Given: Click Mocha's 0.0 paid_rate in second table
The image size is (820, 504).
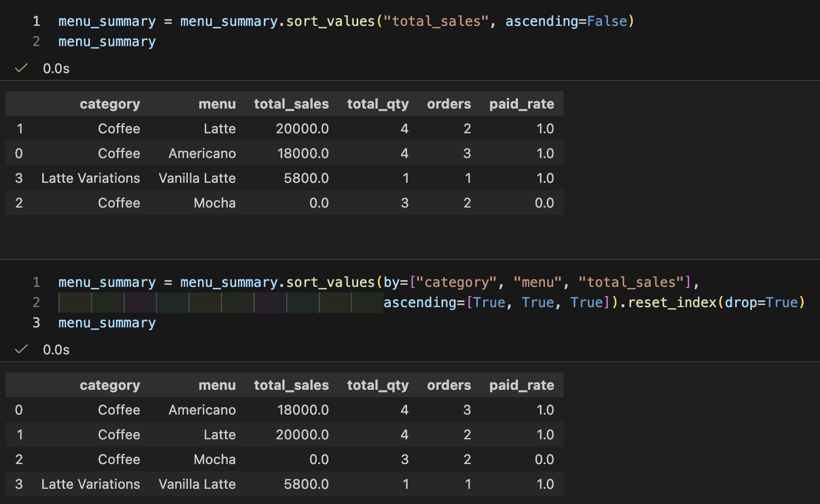Looking at the screenshot, I should coord(544,460).
